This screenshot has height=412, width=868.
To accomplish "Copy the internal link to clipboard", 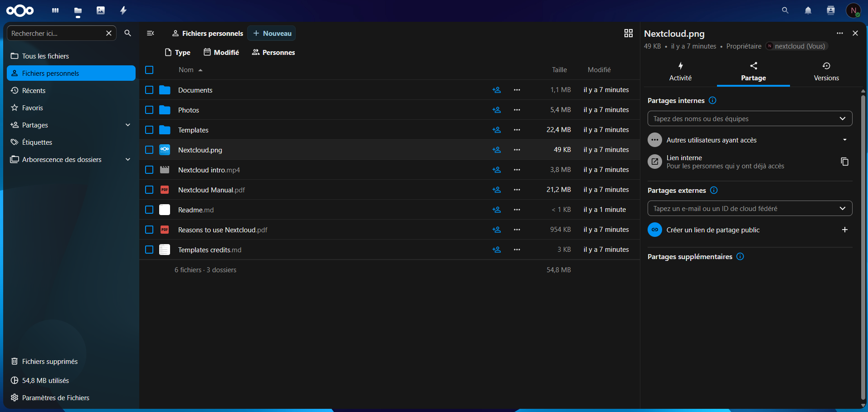I will pos(844,162).
